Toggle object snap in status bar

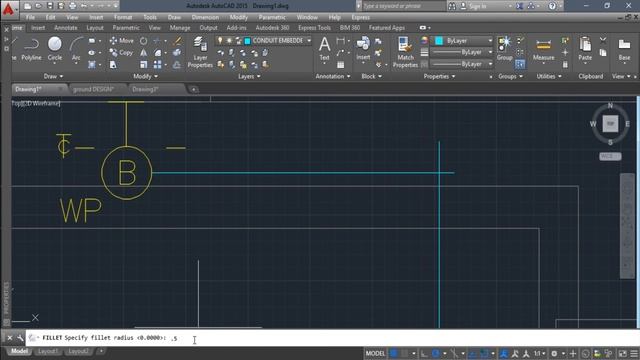point(484,353)
